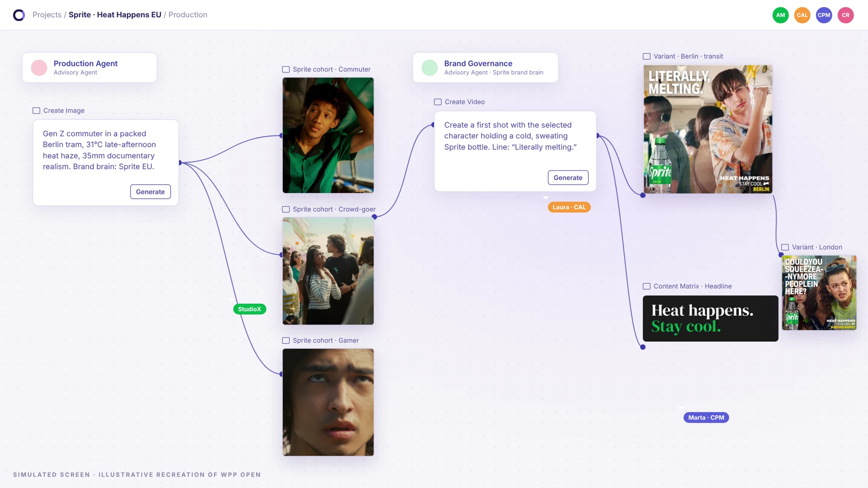Select the Production breadcrumb item
The width and height of the screenshot is (868, 488).
point(188,15)
